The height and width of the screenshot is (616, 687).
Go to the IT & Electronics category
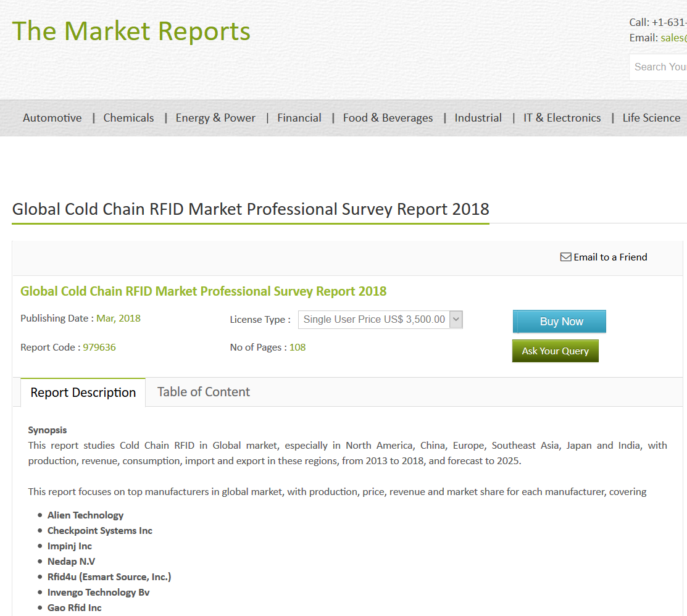tap(562, 118)
